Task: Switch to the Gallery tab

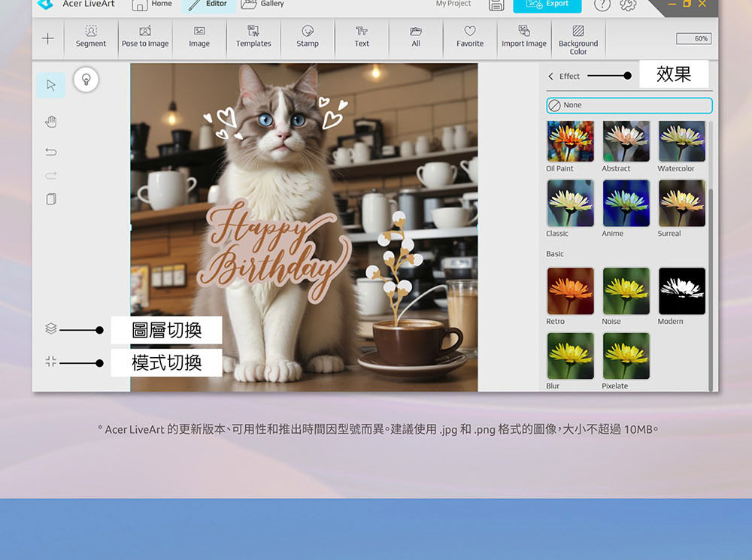Action: 263,5
